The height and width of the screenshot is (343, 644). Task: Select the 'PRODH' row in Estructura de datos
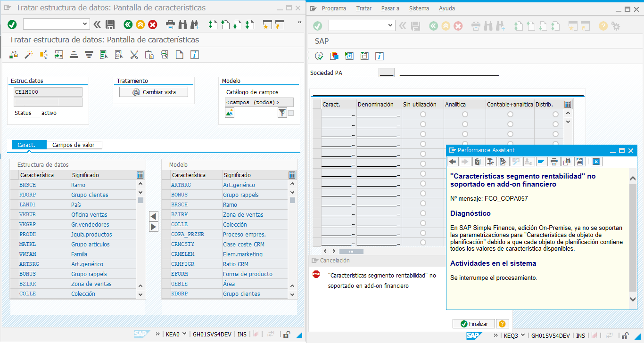tap(73, 234)
